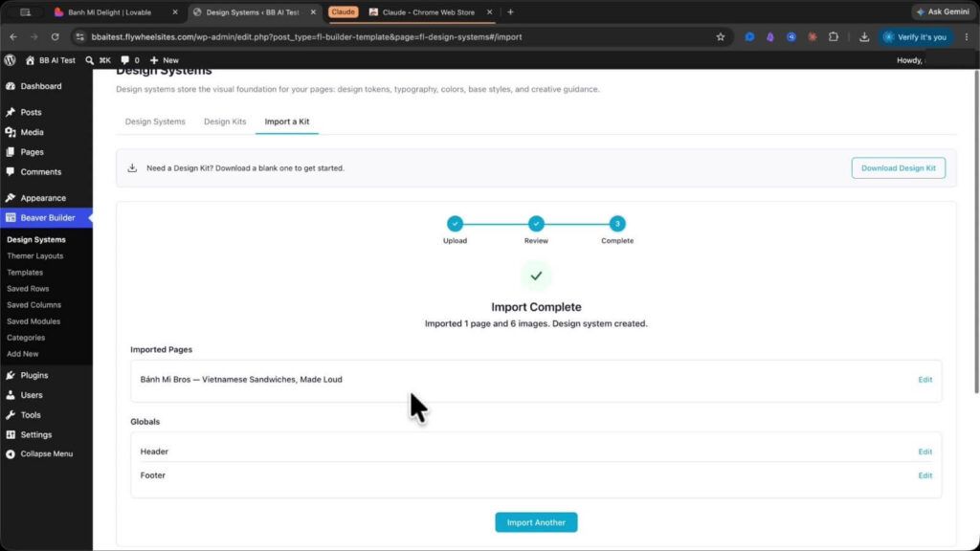Viewport: 980px width, 551px height.
Task: Click Verify it's you profile button
Action: point(916,37)
